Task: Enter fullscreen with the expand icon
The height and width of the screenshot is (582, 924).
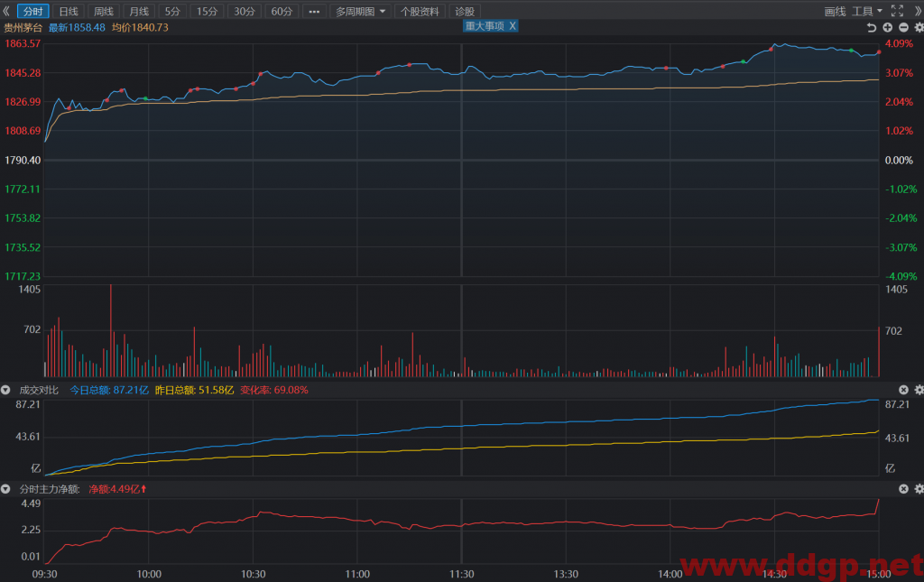Action: tap(897, 11)
